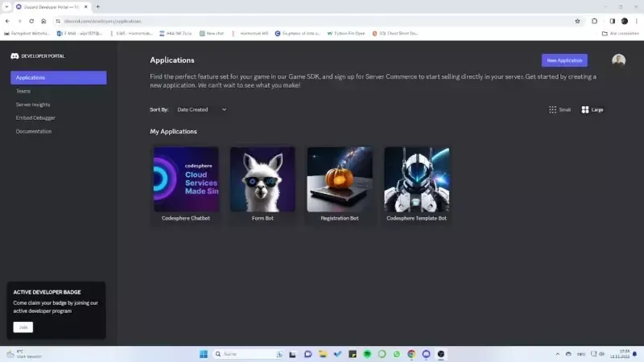
Task: Open the Chrome profile avatar icon
Action: pos(625,21)
